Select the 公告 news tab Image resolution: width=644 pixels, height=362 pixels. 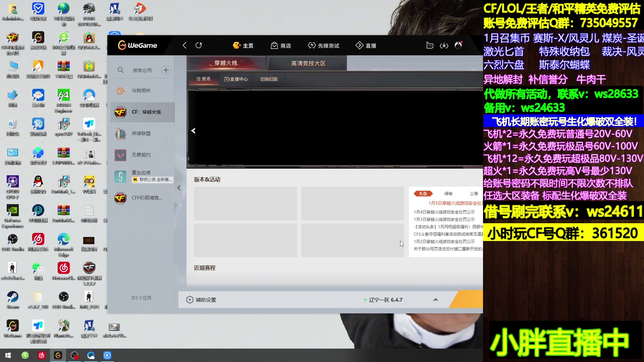[474, 193]
